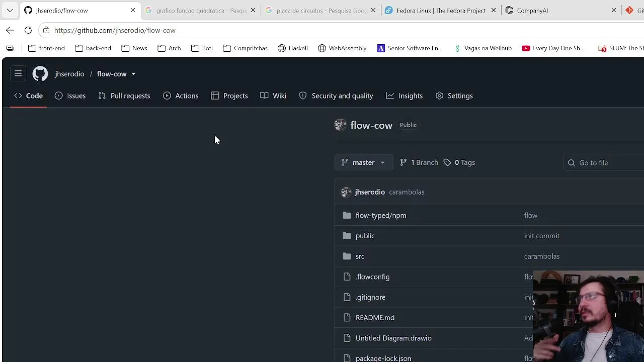Switch to the CompanyAI tab
Viewport: 644px width, 362px height.
coord(561,10)
